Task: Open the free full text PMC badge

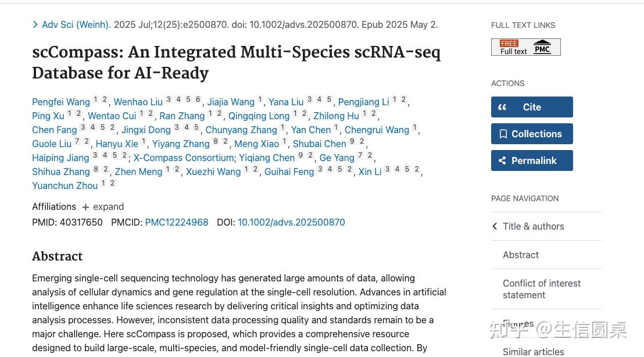Action: 525,47
